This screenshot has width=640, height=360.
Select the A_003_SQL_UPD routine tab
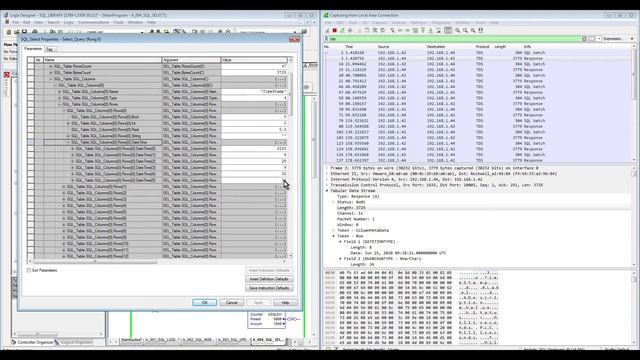point(232,340)
